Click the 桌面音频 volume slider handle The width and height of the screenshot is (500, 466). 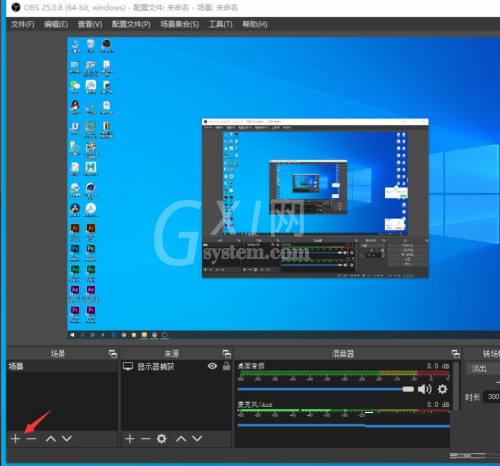coord(408,389)
